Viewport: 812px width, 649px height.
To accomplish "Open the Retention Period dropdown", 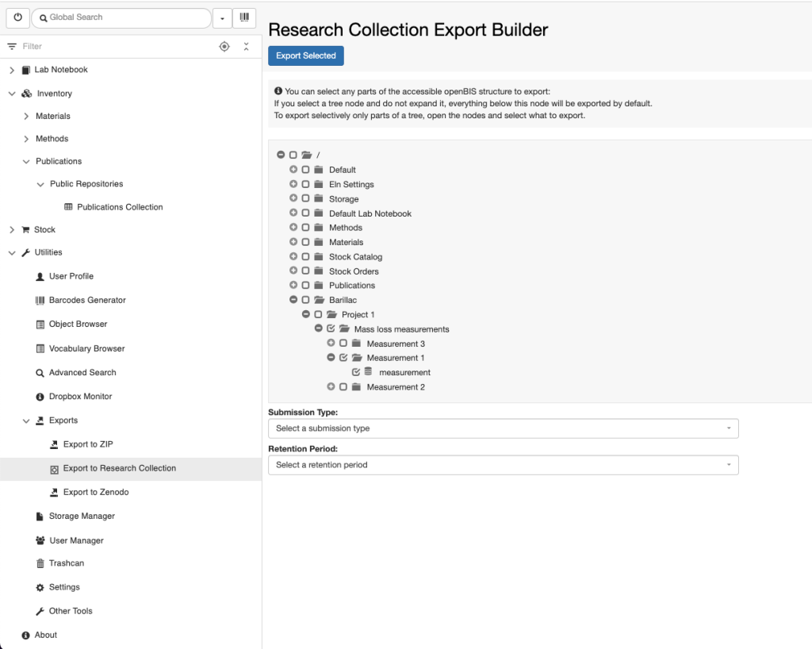I will click(504, 465).
